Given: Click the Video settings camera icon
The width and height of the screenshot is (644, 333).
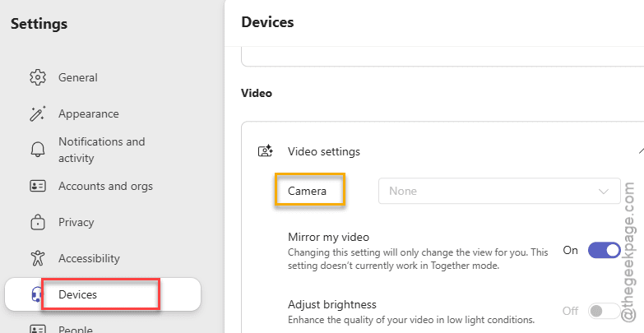Looking at the screenshot, I should (266, 151).
